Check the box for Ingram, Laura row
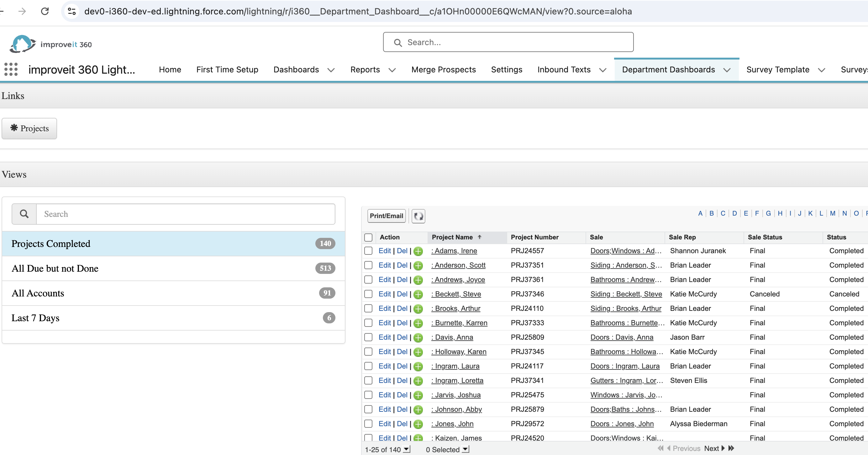This screenshot has width=868, height=455. coord(368,366)
